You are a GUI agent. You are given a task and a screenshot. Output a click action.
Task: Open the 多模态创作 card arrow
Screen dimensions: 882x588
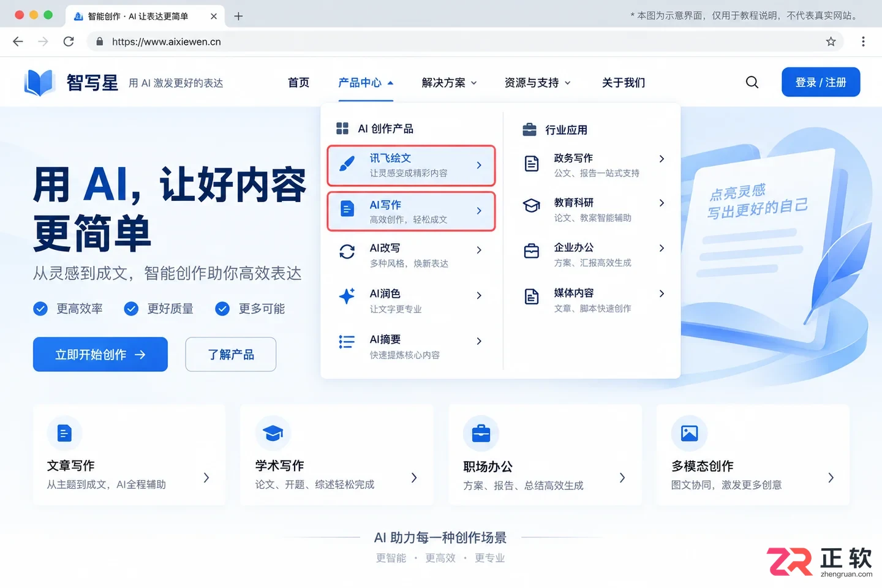pos(831,478)
